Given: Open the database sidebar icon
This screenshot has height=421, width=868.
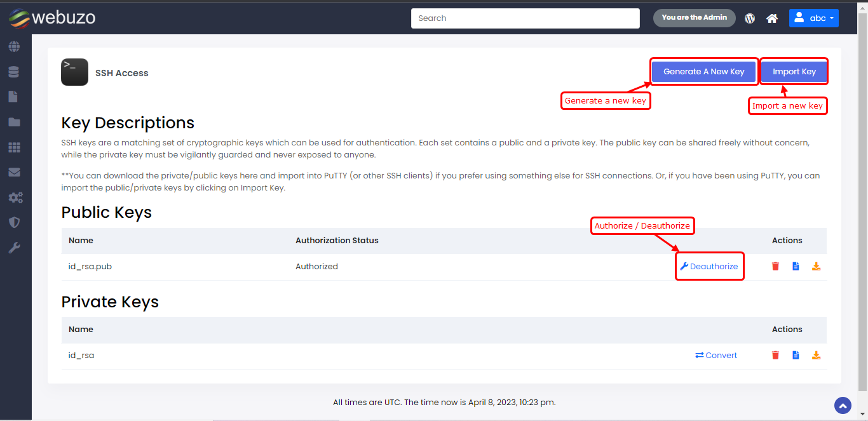Looking at the screenshot, I should 14,72.
